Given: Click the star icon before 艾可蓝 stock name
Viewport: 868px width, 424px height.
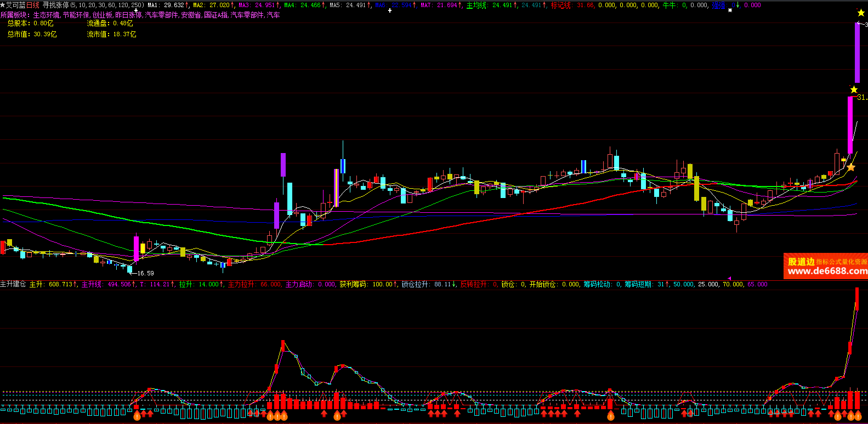Looking at the screenshot, I should (x=3, y=5).
